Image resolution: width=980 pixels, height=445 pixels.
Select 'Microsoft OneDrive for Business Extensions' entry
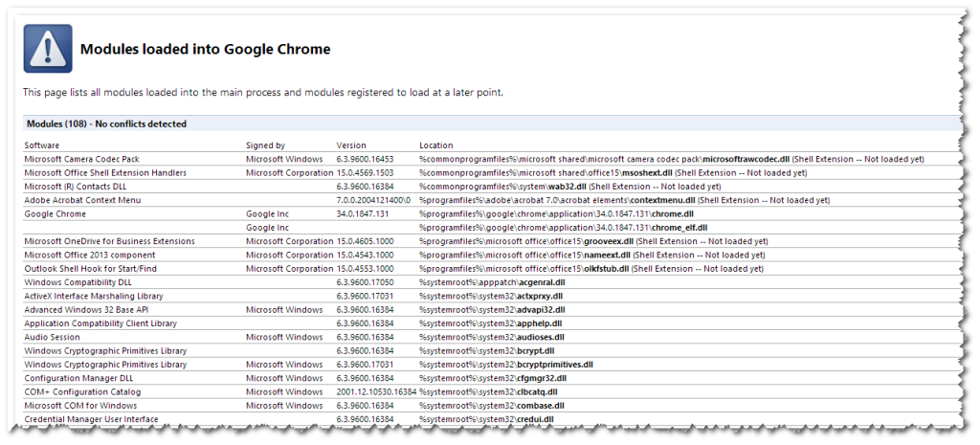pyautogui.click(x=109, y=241)
